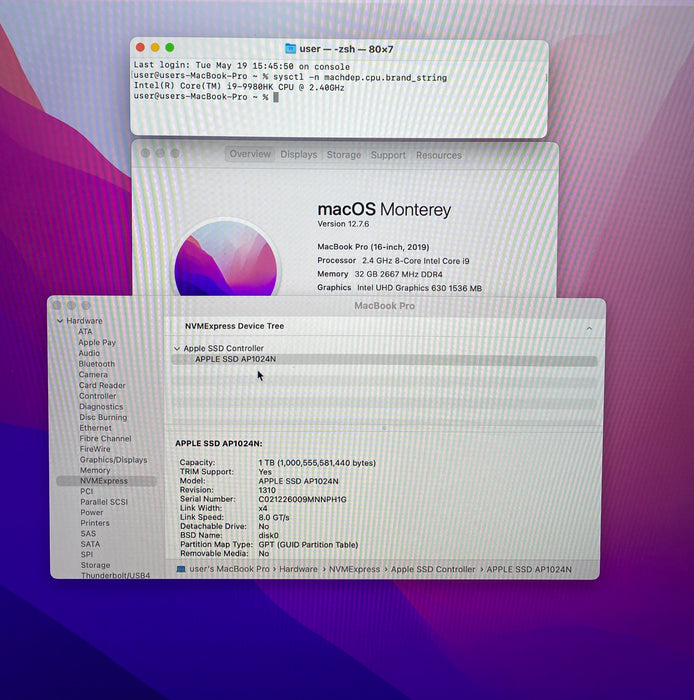Click NVMExpress in the bottom path bar
This screenshot has width=694, height=700.
click(354, 569)
